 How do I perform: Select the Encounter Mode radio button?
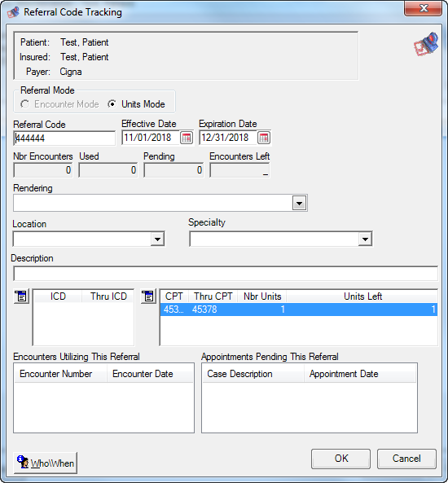pos(25,104)
